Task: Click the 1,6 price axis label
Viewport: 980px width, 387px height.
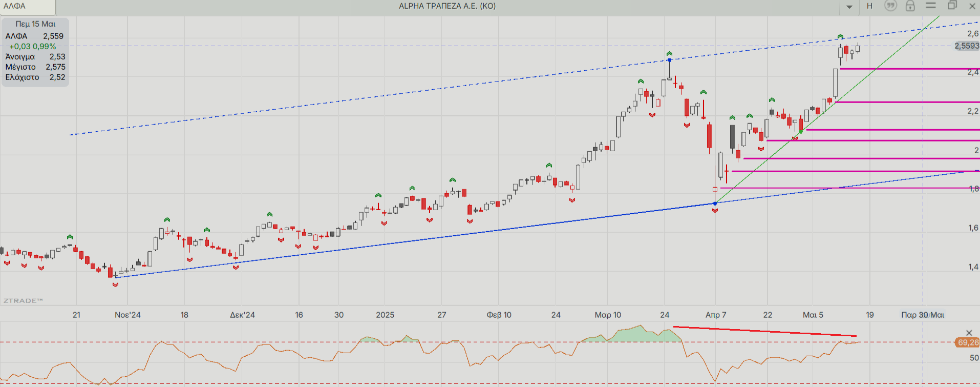Action: click(973, 228)
